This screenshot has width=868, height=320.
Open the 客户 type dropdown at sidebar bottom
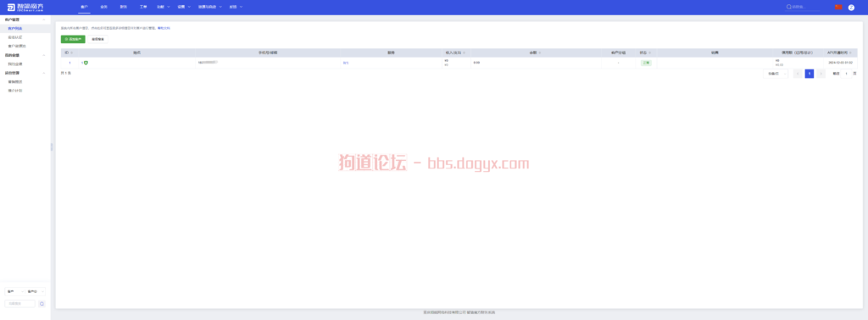(14, 291)
